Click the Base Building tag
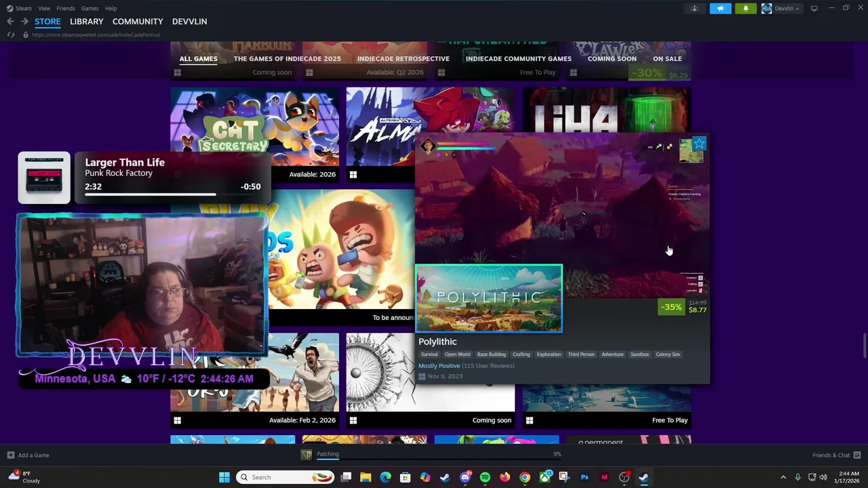The width and height of the screenshot is (868, 488). pyautogui.click(x=491, y=354)
